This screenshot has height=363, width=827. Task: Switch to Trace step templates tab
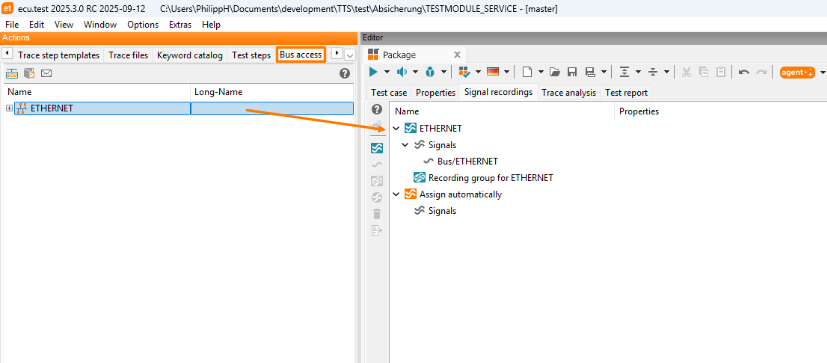59,55
